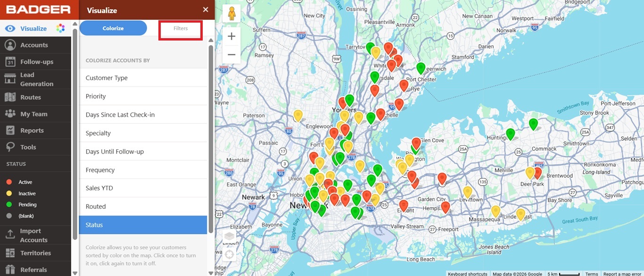The image size is (644, 276).
Task: Zoom in on the map
Action: pyautogui.click(x=231, y=36)
